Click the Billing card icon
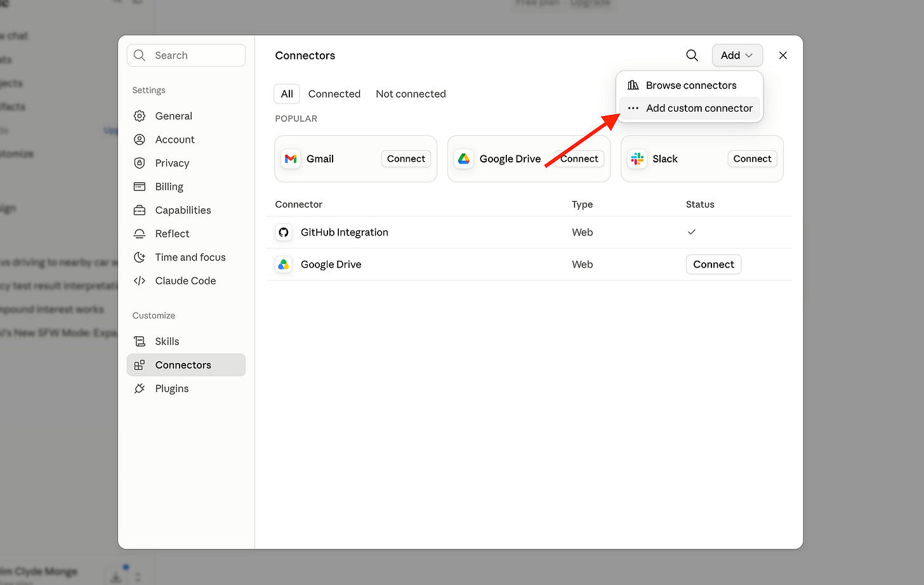Screen dimensions: 924x585 coord(140,187)
